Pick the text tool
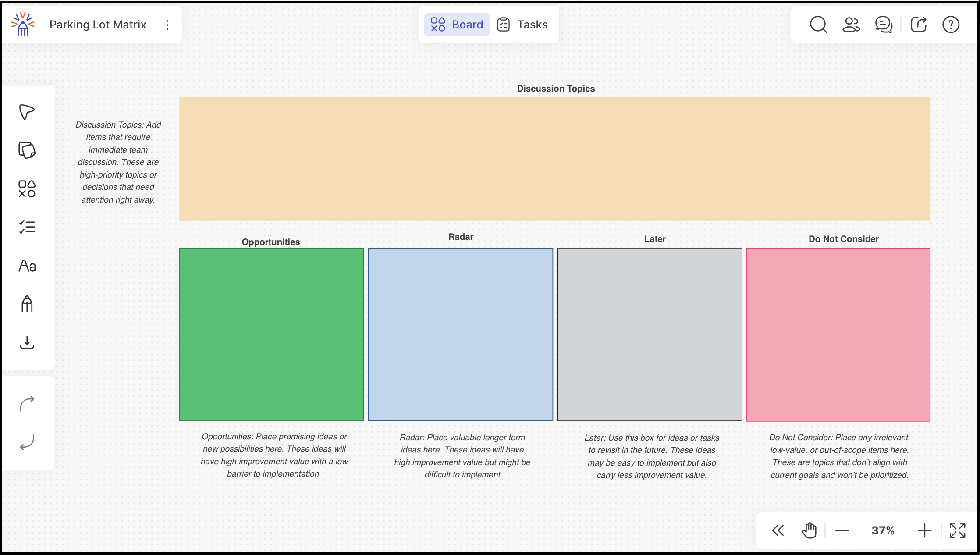 [27, 266]
